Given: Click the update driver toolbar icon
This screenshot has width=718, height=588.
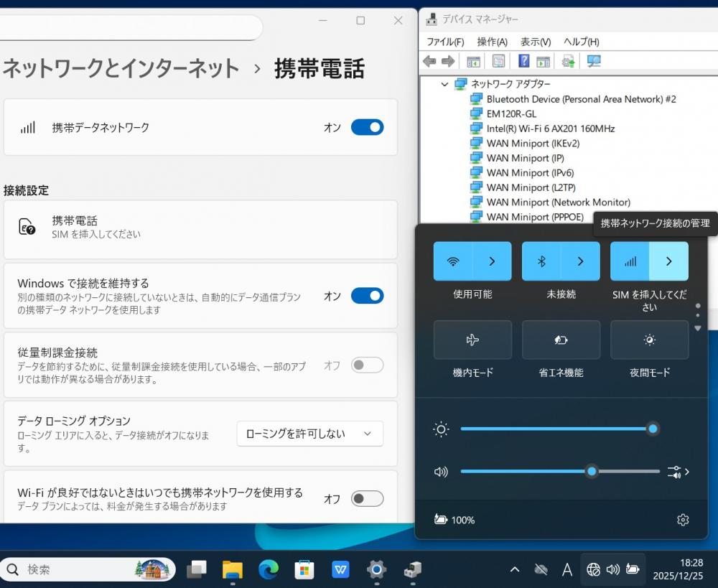Looking at the screenshot, I should pos(568,62).
